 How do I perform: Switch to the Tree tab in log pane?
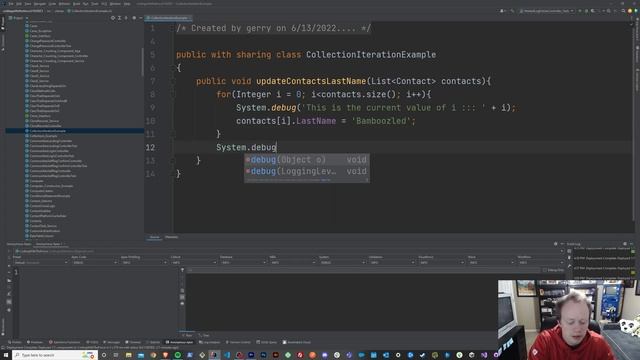[205, 335]
